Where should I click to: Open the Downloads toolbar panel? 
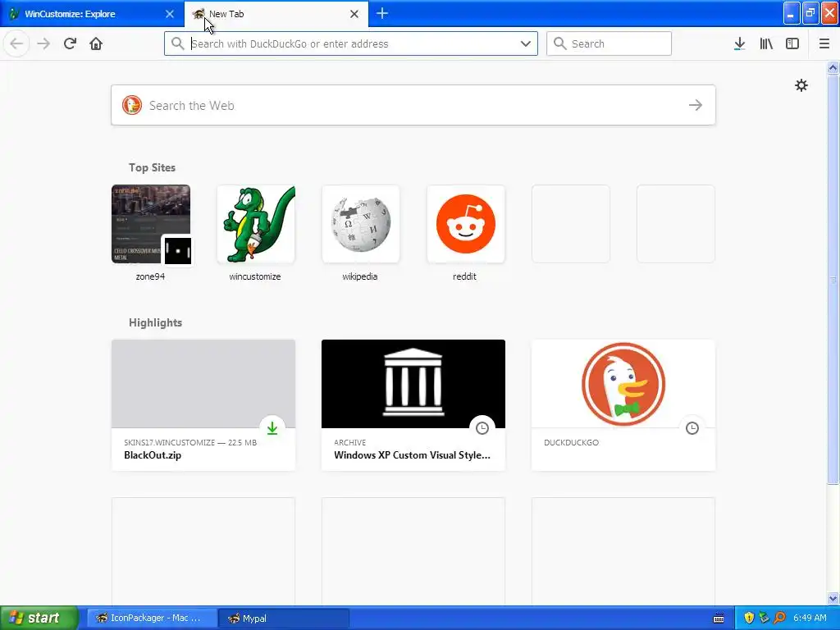[739, 43]
